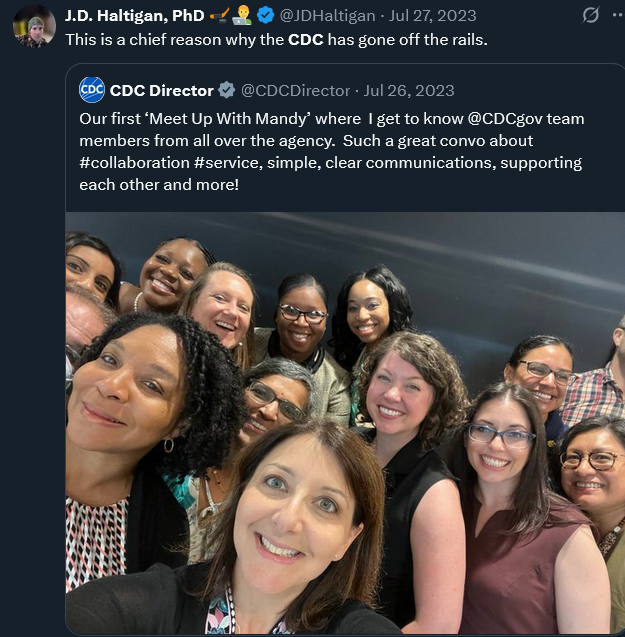Click the blue verified badge beside Haltigan's name
The height and width of the screenshot is (637, 625).
click(266, 16)
